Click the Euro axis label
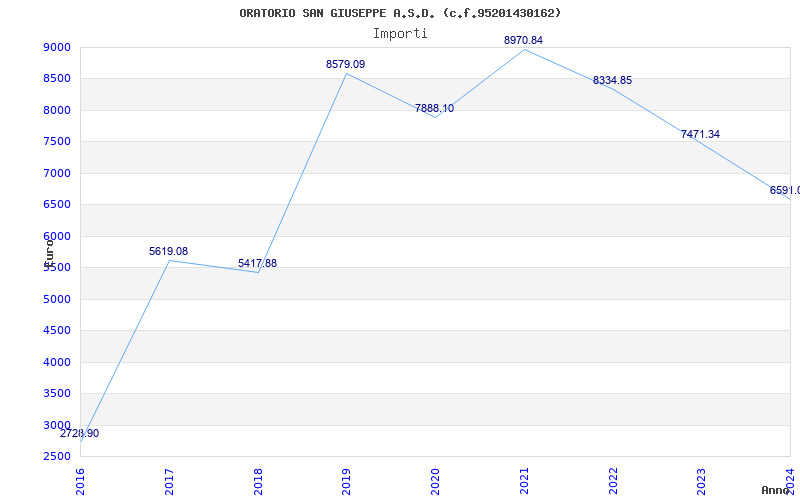 point(49,253)
